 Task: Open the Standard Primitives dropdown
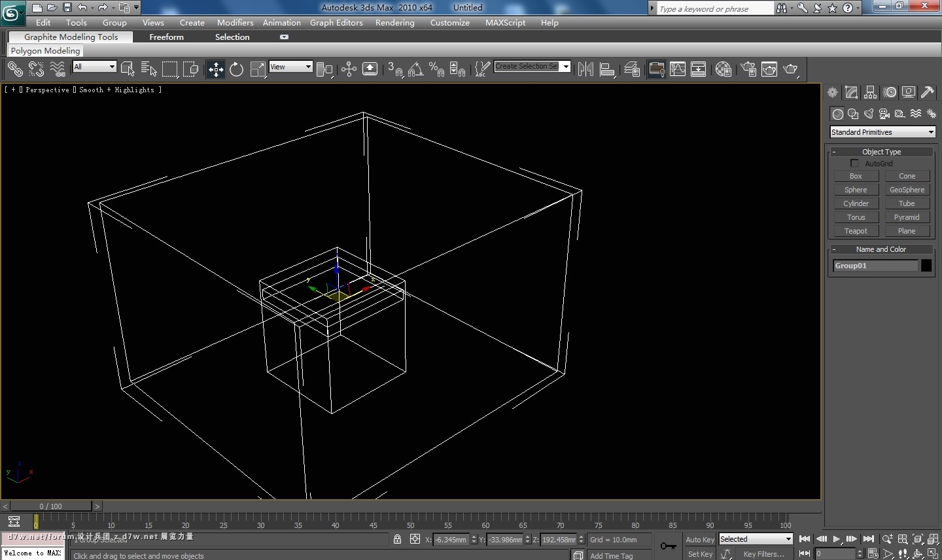click(882, 132)
